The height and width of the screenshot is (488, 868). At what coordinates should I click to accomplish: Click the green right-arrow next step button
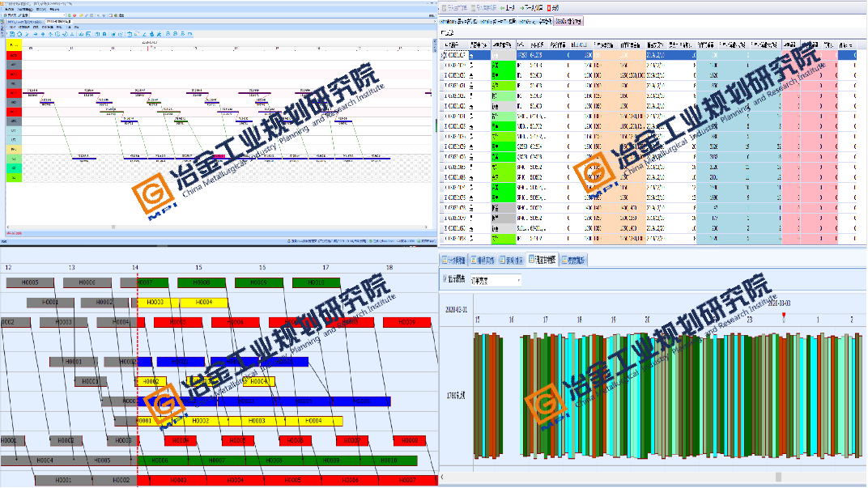click(x=531, y=8)
